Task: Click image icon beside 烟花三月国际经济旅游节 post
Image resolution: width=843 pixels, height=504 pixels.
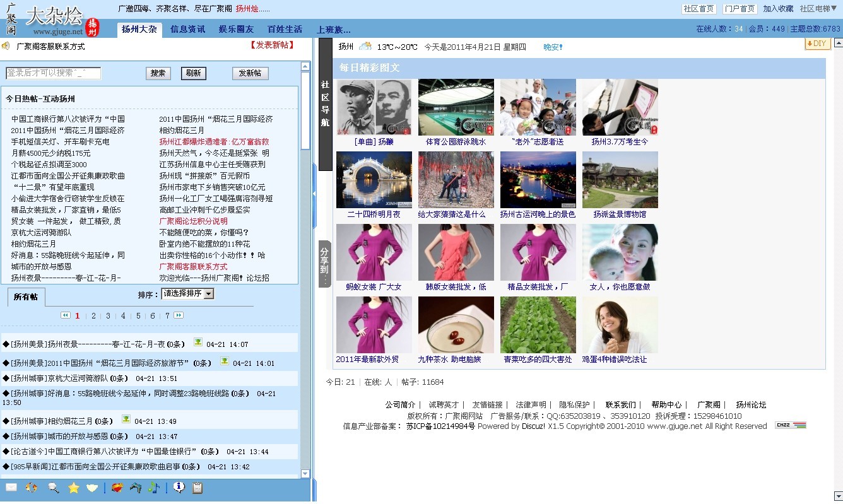Action: click(225, 361)
